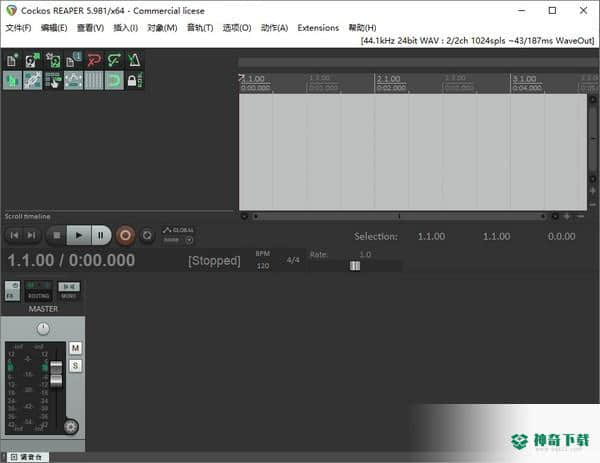
Task: Toggle item grouping toolbar button
Action: point(33,80)
